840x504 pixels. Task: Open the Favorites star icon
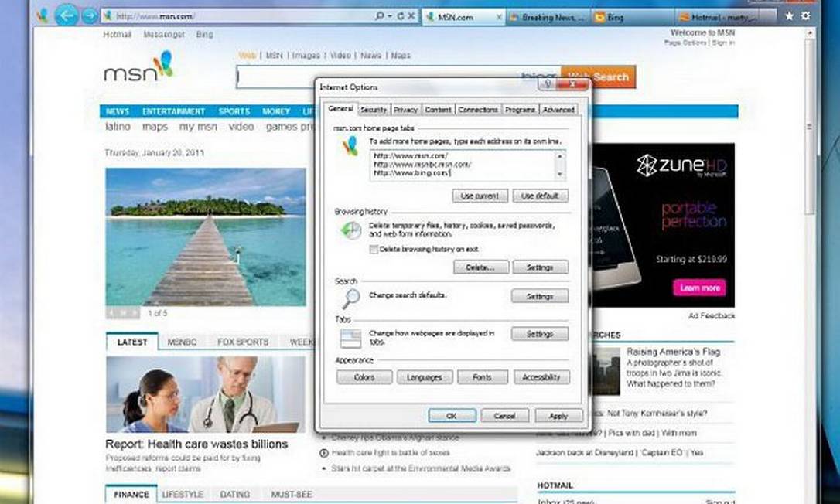789,15
